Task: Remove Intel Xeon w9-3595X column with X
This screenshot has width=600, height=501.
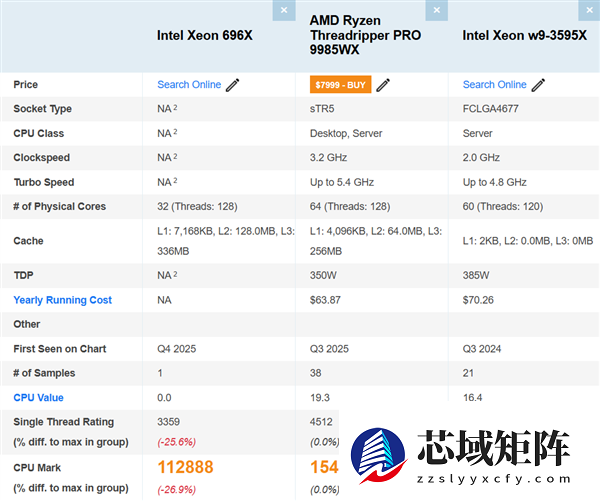Action: [x=589, y=10]
